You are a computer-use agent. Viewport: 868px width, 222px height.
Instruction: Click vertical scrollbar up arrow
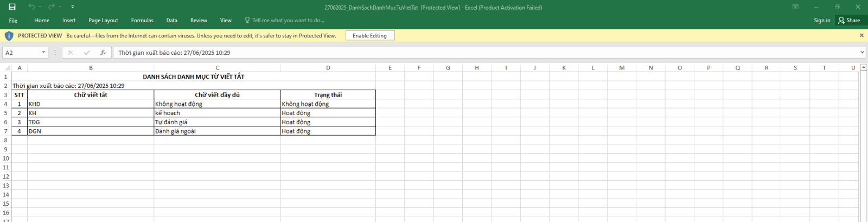click(864, 68)
